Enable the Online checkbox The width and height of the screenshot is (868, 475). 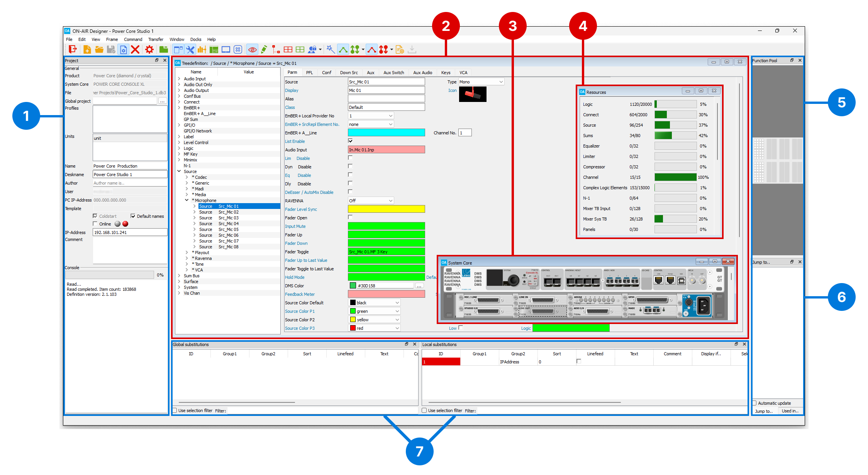tap(95, 224)
